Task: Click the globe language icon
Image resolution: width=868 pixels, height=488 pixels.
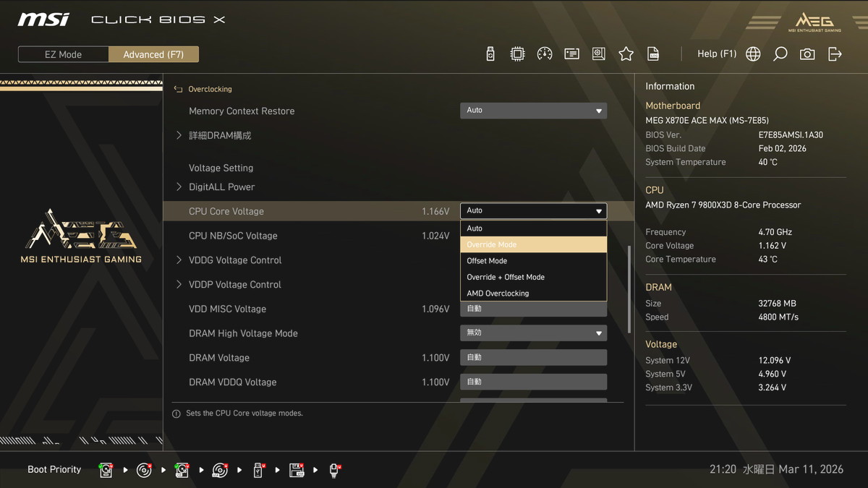Action: pyautogui.click(x=753, y=54)
